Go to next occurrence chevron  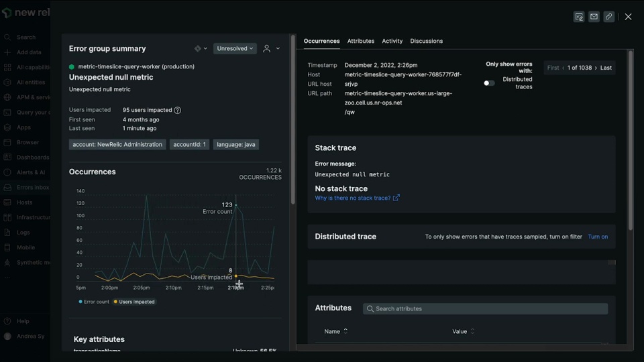596,68
